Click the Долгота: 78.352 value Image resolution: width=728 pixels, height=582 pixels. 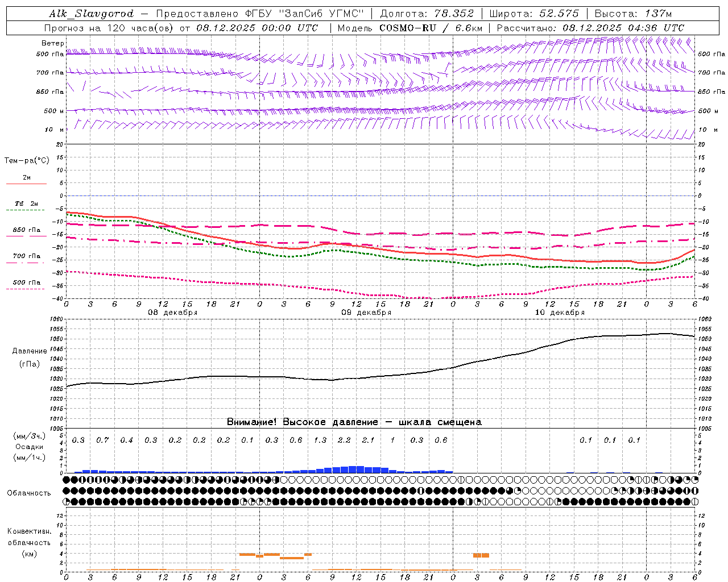(x=426, y=14)
